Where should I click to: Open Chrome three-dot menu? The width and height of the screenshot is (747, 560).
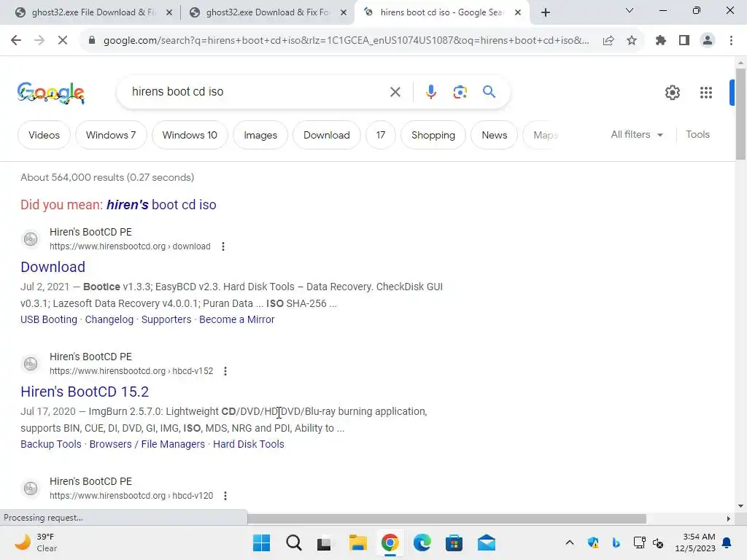pos(731,41)
